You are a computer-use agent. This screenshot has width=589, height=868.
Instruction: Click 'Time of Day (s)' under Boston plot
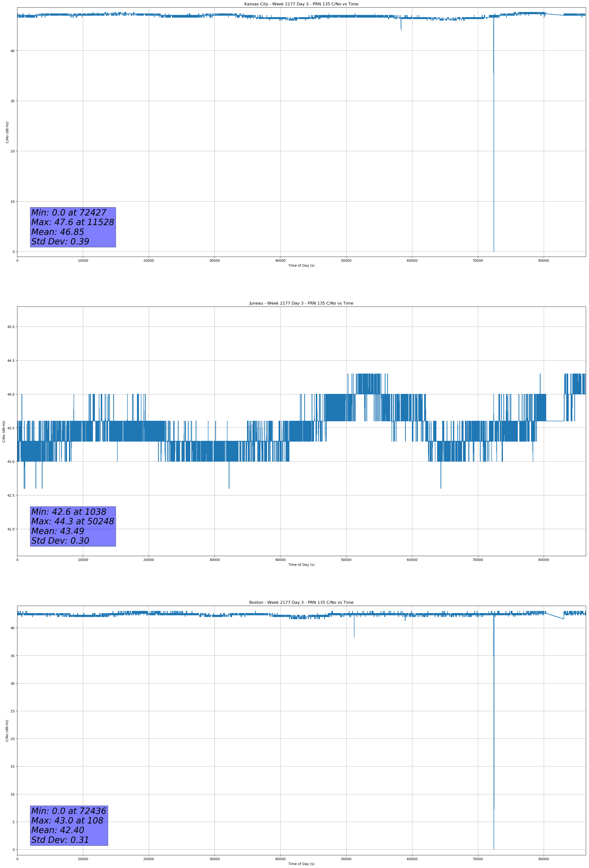[301, 864]
